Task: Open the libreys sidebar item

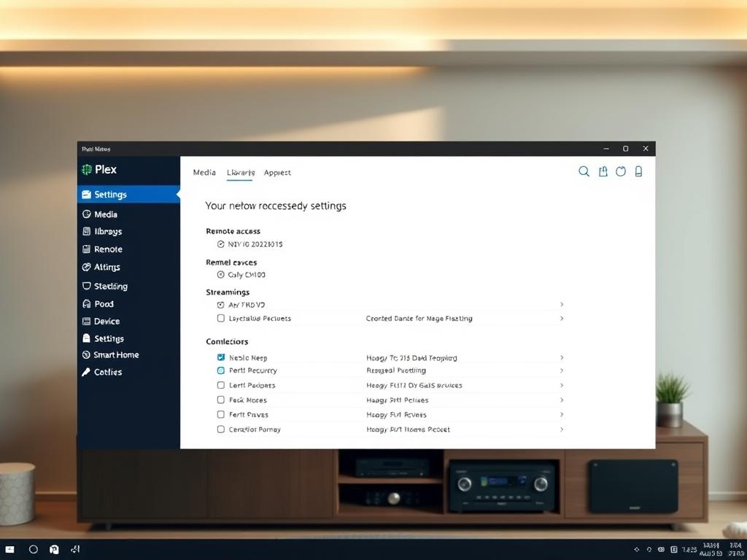Action: (102, 231)
